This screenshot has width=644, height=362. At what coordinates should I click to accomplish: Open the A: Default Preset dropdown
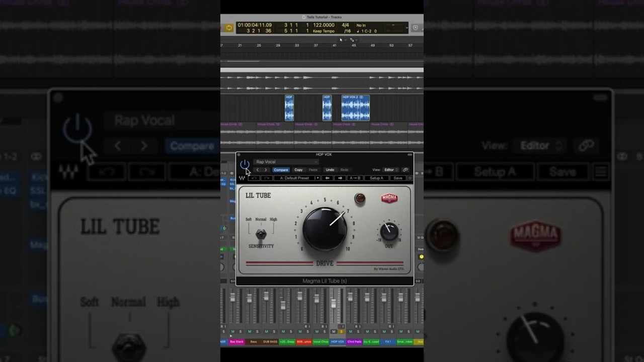[x=297, y=178]
